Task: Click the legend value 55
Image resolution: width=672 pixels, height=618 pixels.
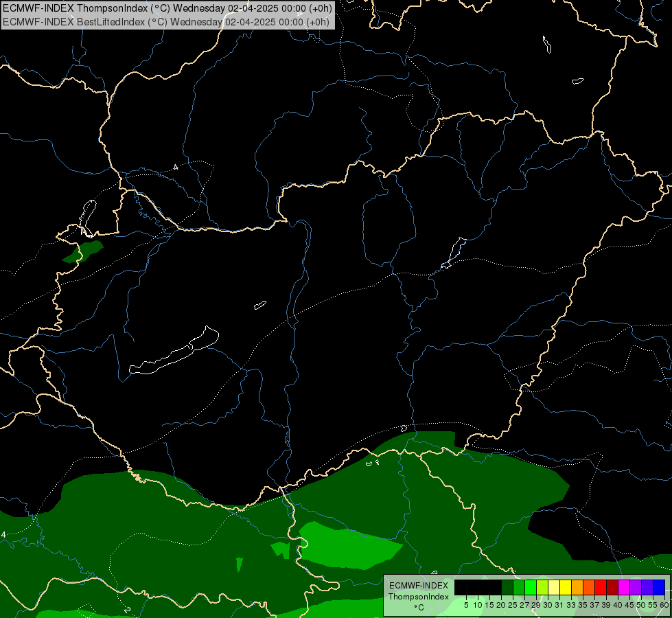Action: click(653, 605)
